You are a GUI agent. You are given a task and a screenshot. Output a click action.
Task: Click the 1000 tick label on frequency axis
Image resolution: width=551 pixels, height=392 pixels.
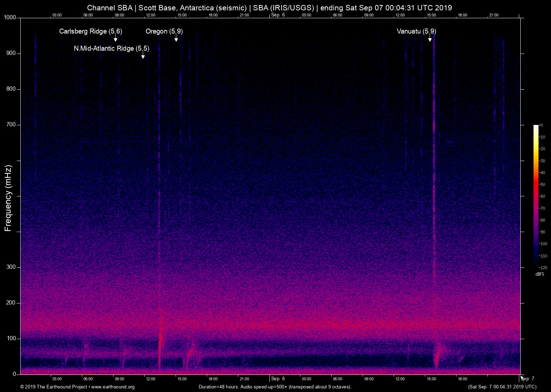pyautogui.click(x=10, y=17)
